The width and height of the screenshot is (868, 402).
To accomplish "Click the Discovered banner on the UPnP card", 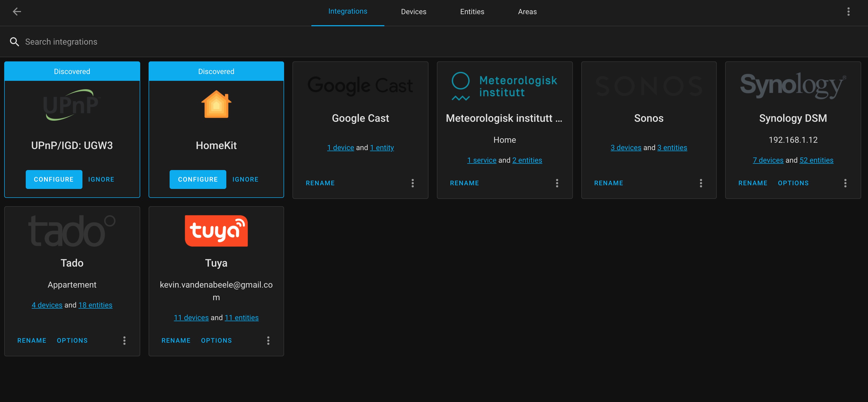I will click(x=72, y=71).
